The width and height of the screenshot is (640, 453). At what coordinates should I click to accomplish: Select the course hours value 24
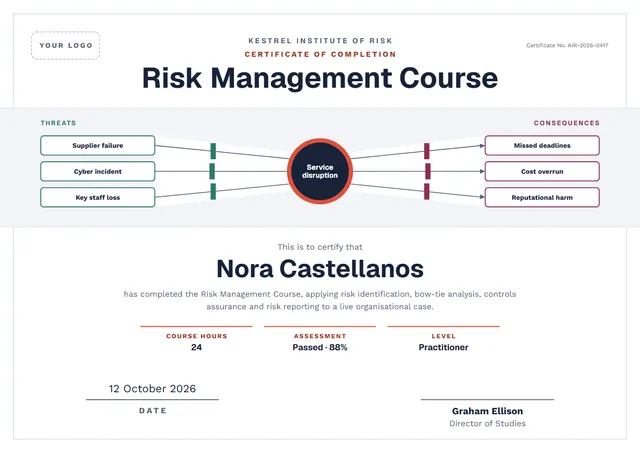click(196, 347)
